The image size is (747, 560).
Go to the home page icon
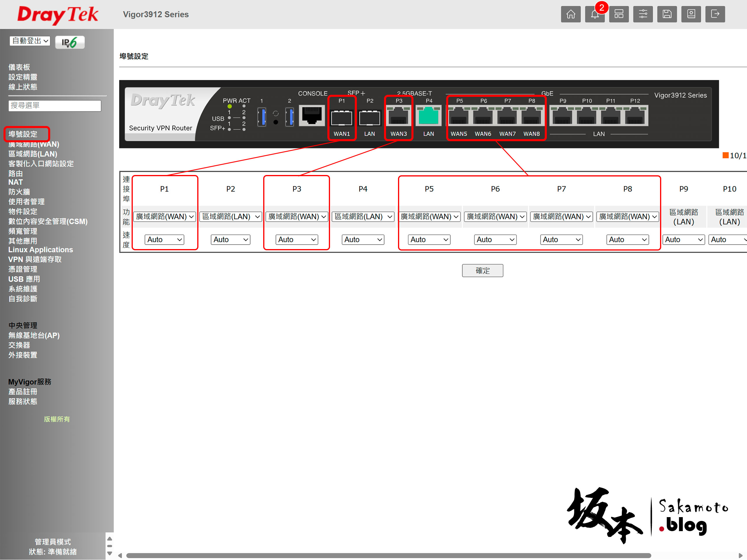571,14
